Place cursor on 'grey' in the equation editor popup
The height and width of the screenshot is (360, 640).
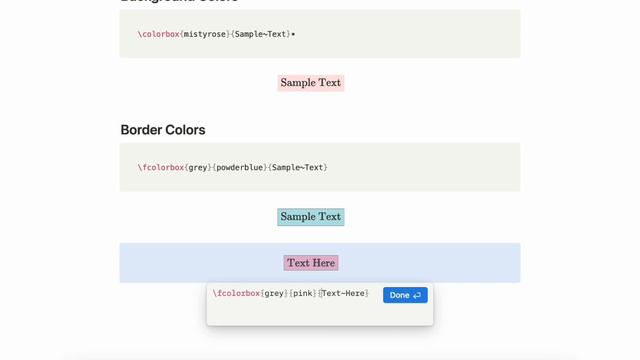point(274,293)
